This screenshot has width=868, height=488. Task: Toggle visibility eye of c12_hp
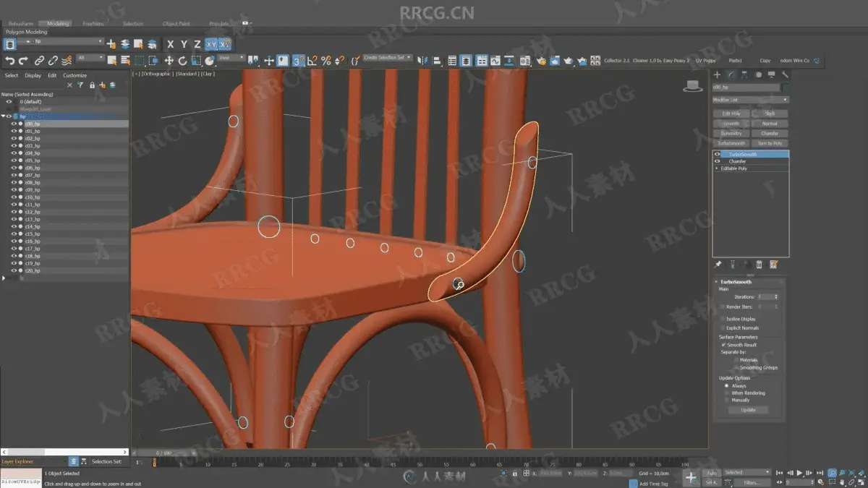coord(14,212)
